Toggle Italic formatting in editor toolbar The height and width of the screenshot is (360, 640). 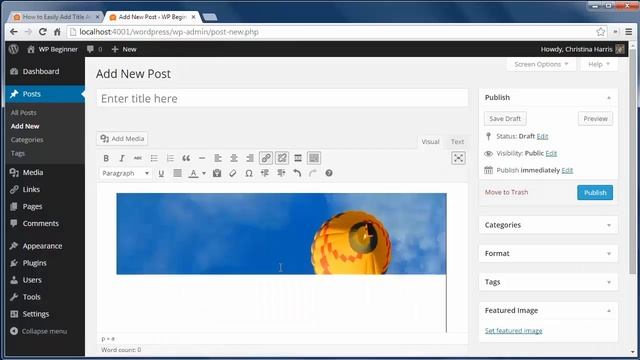point(122,158)
